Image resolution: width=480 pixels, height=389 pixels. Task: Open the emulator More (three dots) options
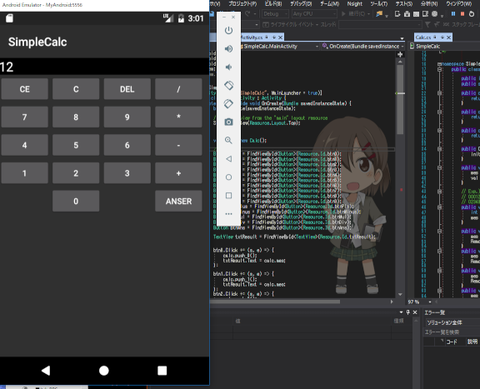(229, 214)
